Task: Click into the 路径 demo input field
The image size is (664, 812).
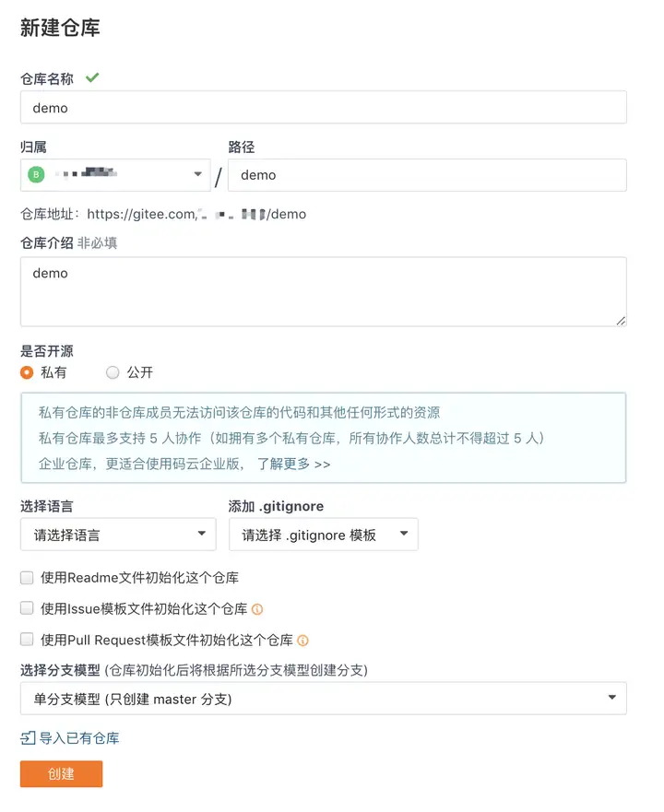Action: coord(427,175)
